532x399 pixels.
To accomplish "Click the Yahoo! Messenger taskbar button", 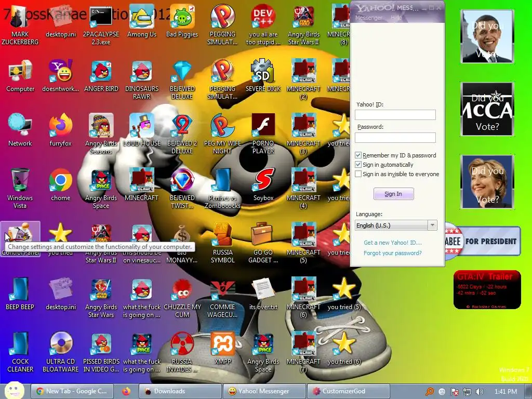I will pos(263,391).
